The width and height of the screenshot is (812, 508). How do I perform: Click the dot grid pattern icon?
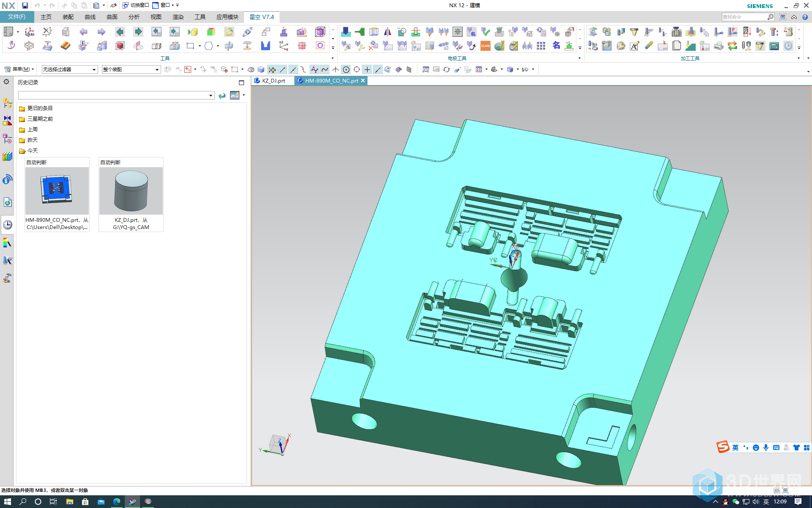541,46
